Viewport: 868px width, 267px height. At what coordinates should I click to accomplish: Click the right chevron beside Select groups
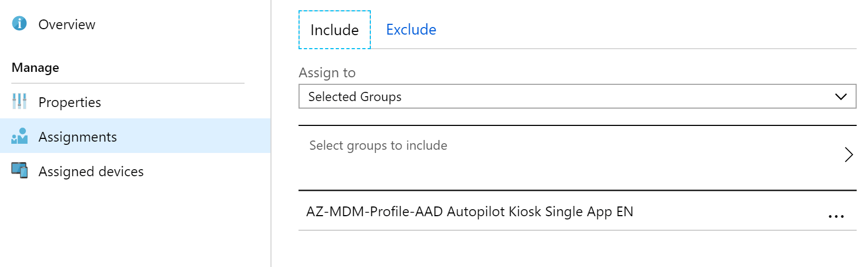coord(849,155)
